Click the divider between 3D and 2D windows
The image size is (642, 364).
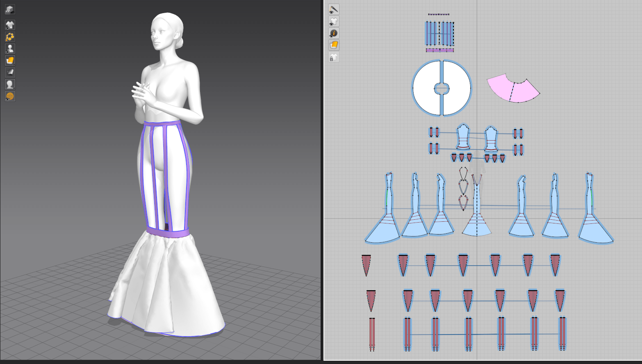(322, 180)
